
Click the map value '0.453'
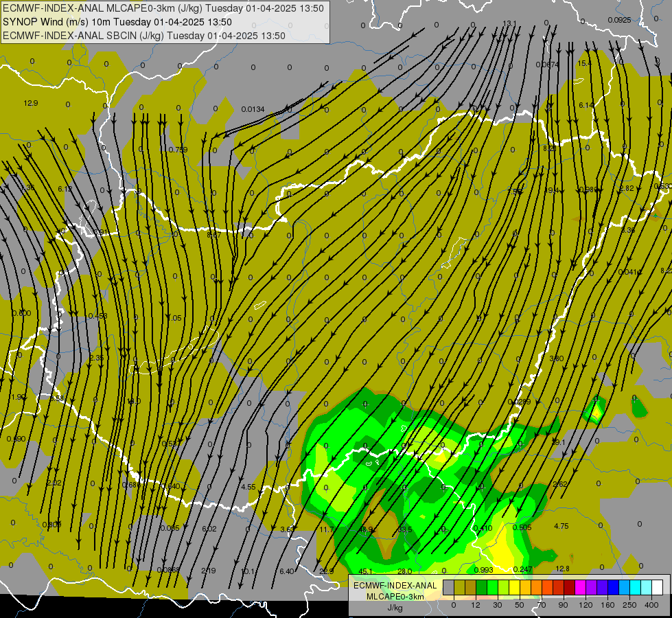click(97, 316)
